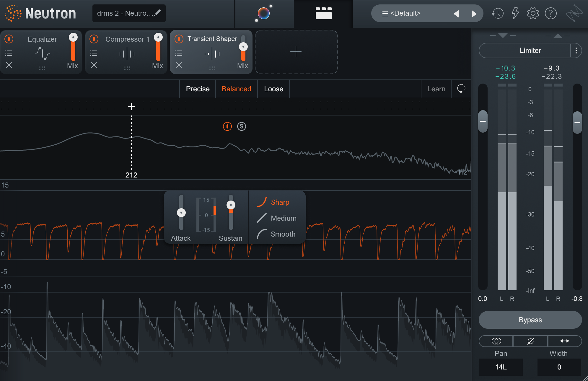
Task: Rename the track with the pencil icon
Action: [158, 13]
